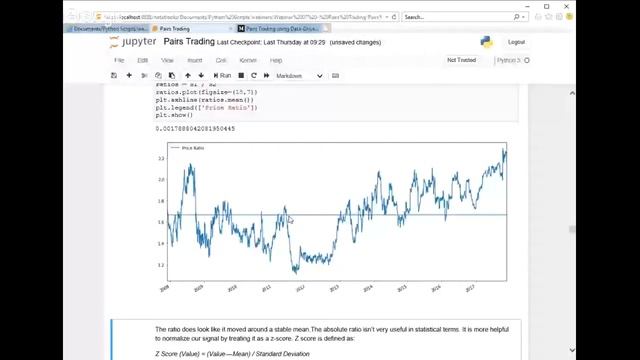This screenshot has width=640, height=360.
Task: Click the kernel idle indicator circle
Action: (527, 60)
